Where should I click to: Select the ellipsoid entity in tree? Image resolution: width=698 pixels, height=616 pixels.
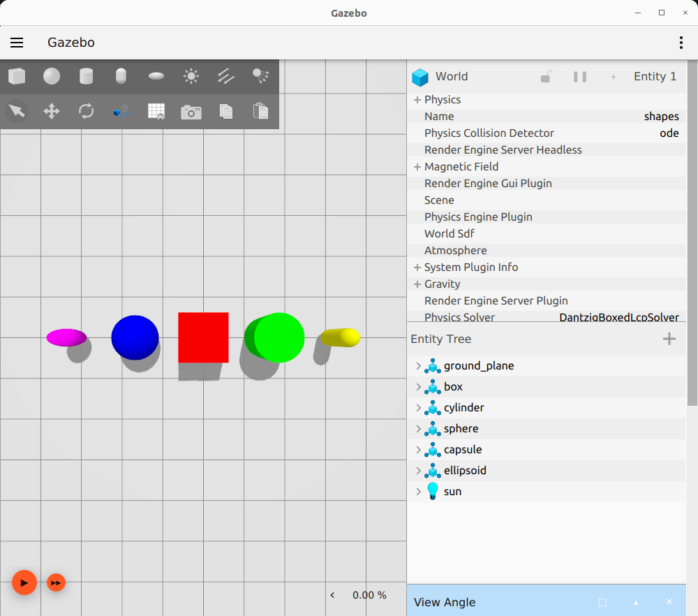pyautogui.click(x=465, y=471)
